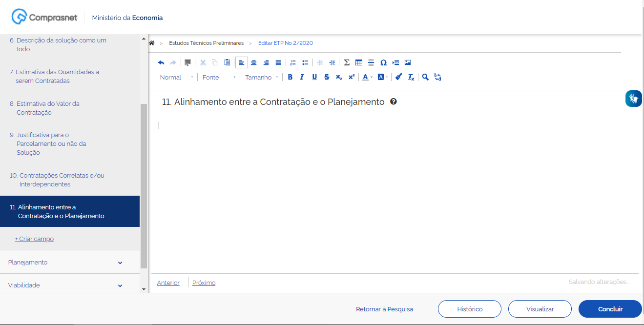The image size is (644, 325).
Task: Toggle bold formatting
Action: coord(290,77)
